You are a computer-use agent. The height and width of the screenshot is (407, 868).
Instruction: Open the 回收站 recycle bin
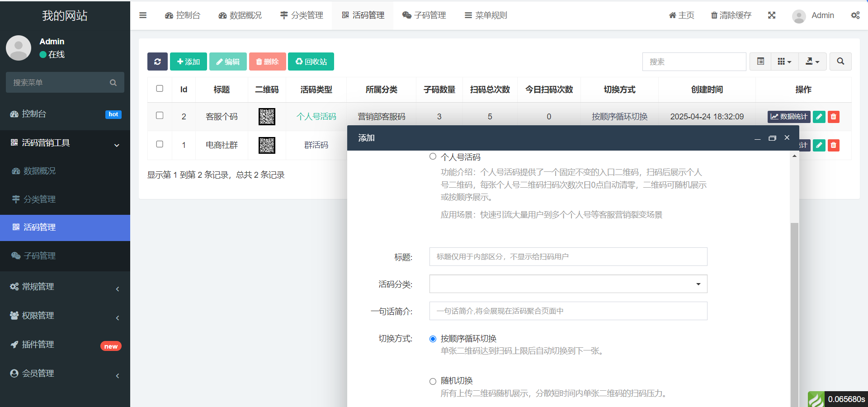[x=311, y=62]
